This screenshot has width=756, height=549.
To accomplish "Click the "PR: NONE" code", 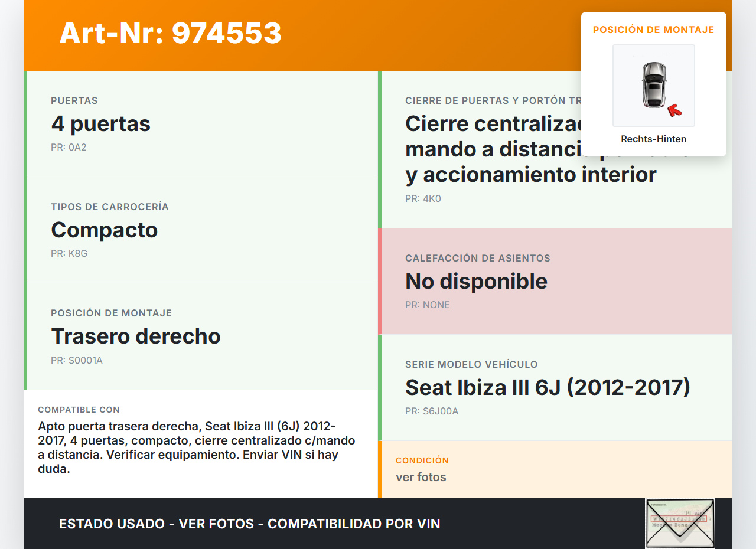I will [x=428, y=305].
